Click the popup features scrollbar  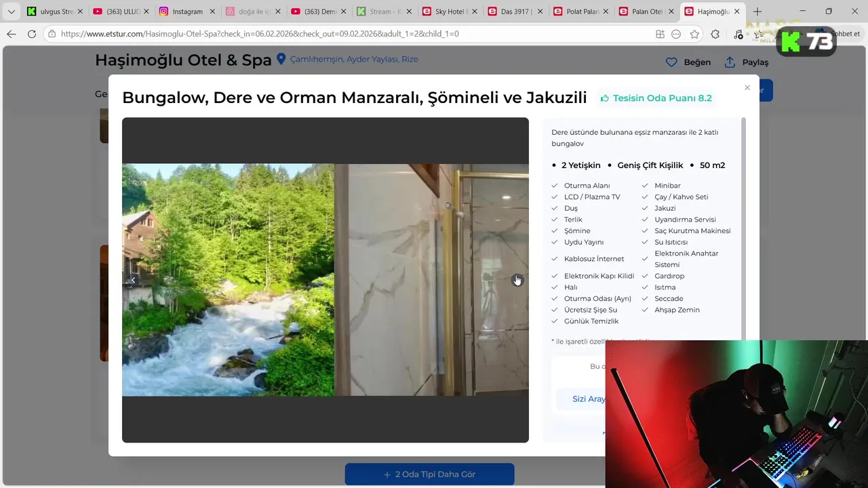pyautogui.click(x=744, y=230)
